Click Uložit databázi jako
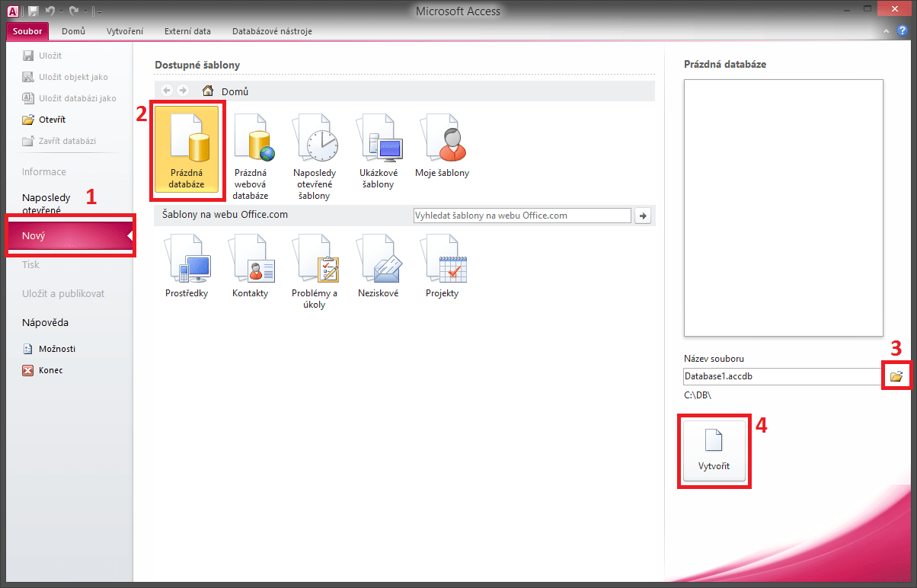Image resolution: width=917 pixels, height=588 pixels. [x=69, y=98]
